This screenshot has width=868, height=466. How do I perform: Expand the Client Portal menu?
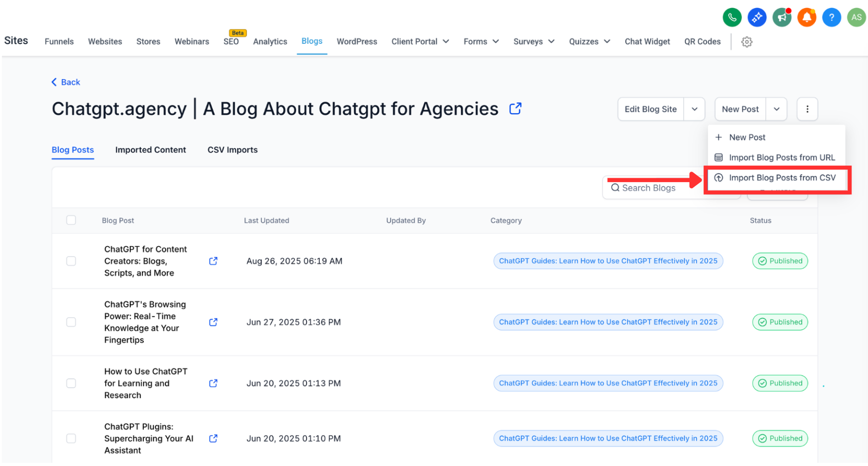click(420, 42)
